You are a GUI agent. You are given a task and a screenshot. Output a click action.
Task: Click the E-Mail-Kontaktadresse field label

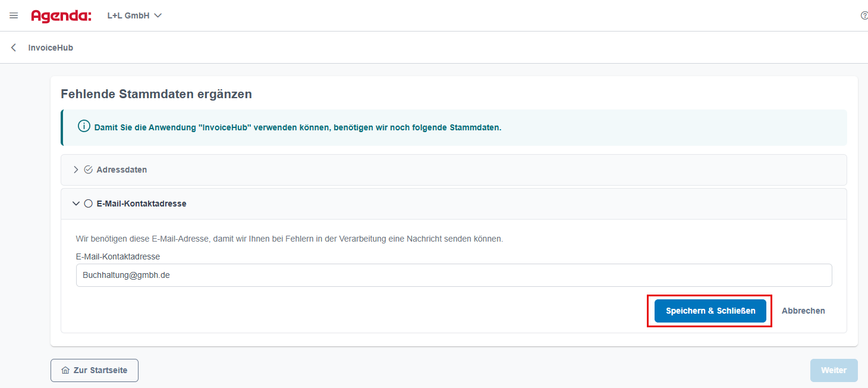pyautogui.click(x=118, y=256)
